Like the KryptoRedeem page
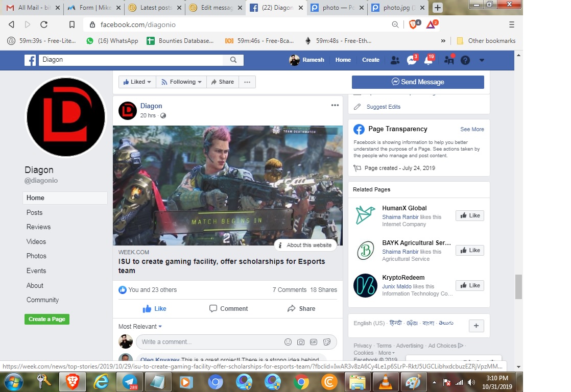 point(470,285)
